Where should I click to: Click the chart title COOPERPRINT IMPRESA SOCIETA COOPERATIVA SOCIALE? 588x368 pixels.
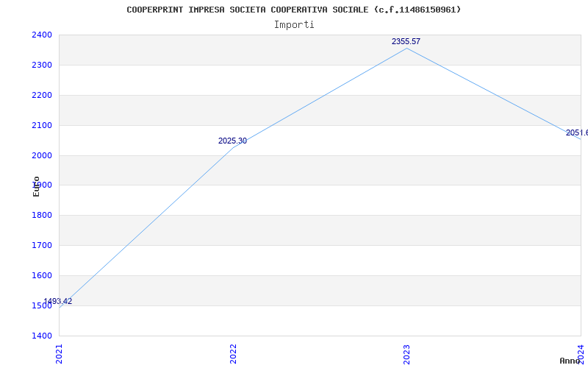[293, 10]
